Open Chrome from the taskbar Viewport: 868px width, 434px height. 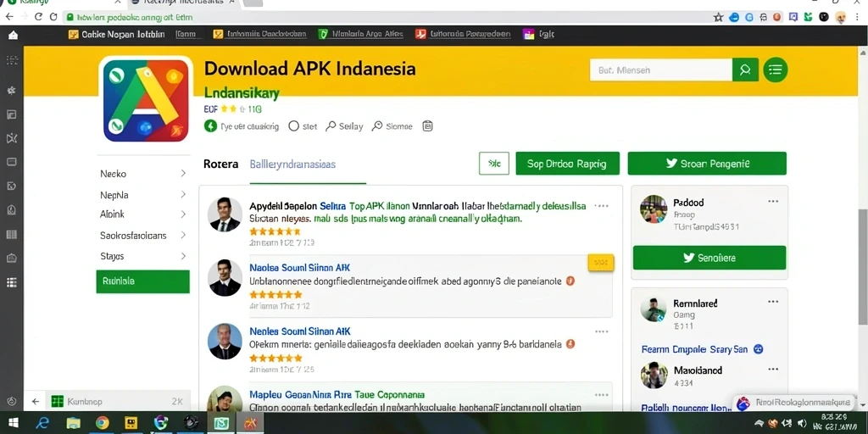102,424
